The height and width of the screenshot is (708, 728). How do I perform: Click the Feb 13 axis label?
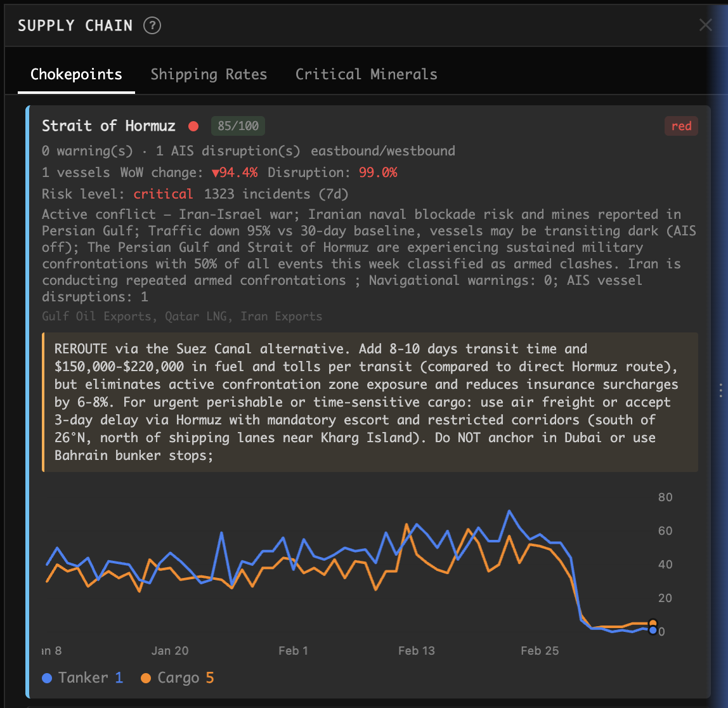(417, 650)
